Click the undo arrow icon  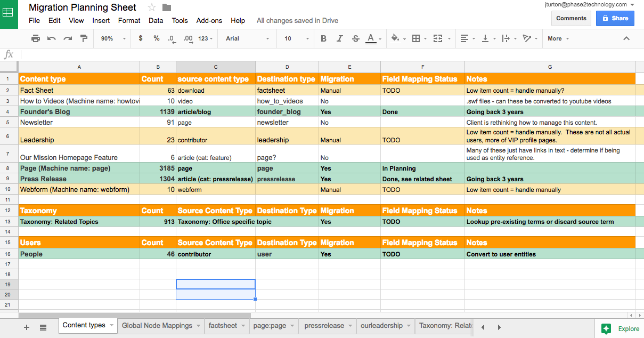(x=52, y=38)
